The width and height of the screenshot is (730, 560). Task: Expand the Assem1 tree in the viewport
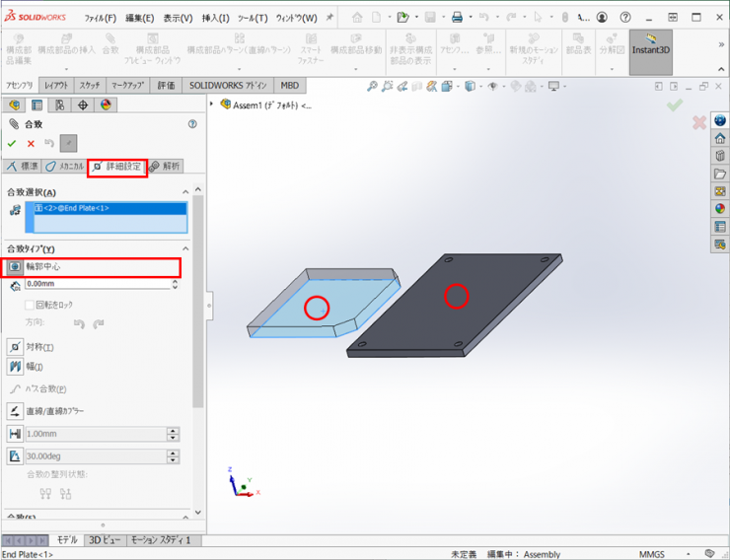pyautogui.click(x=212, y=105)
